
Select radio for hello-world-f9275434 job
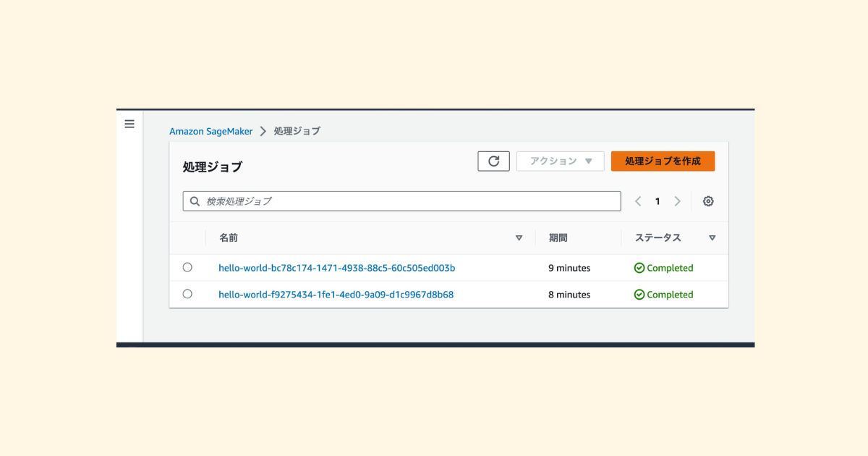(187, 294)
